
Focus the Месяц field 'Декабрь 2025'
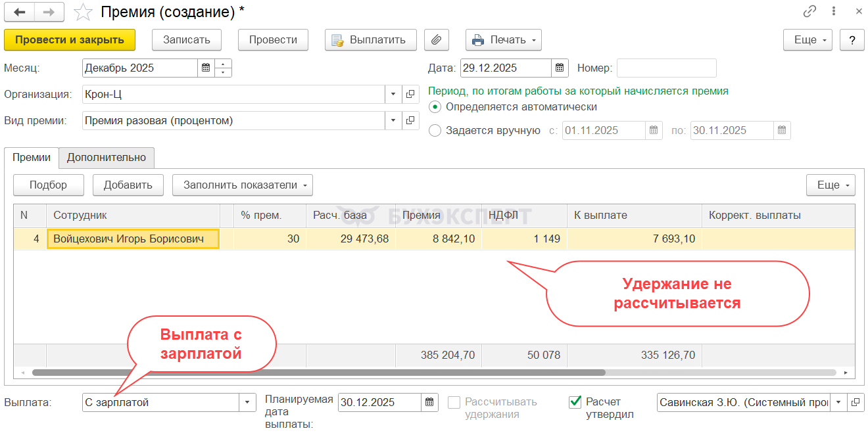(140, 68)
